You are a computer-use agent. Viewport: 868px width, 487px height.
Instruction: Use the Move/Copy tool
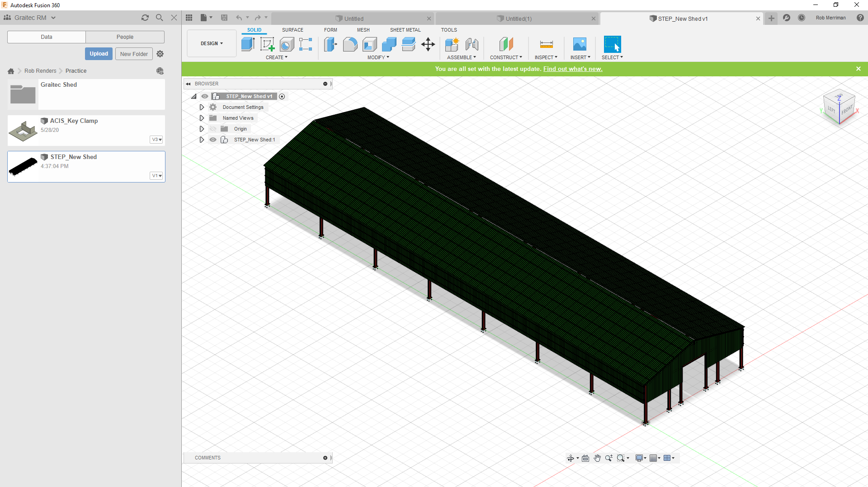coord(428,44)
